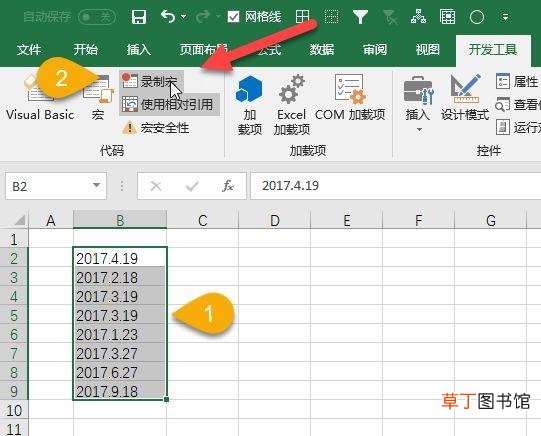Viewport: 541px width, 436px height.
Task: Click cell containing 2017.3.27
Action: point(120,353)
